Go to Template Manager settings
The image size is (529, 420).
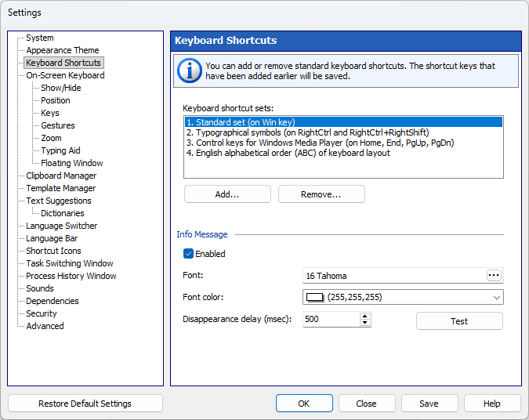click(61, 188)
